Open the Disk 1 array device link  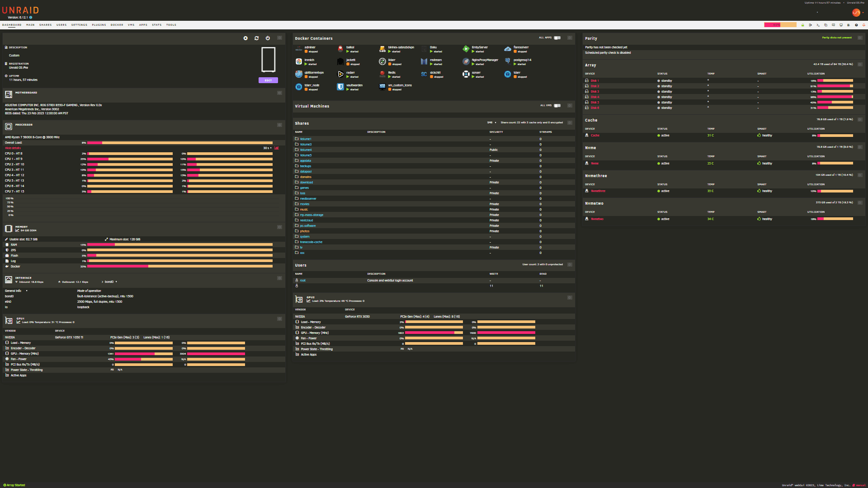[594, 81]
